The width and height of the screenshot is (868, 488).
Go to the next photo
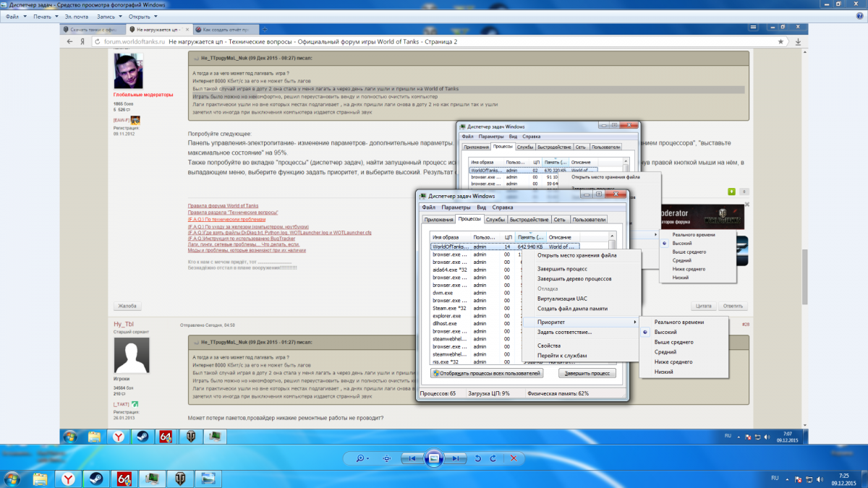(456, 458)
